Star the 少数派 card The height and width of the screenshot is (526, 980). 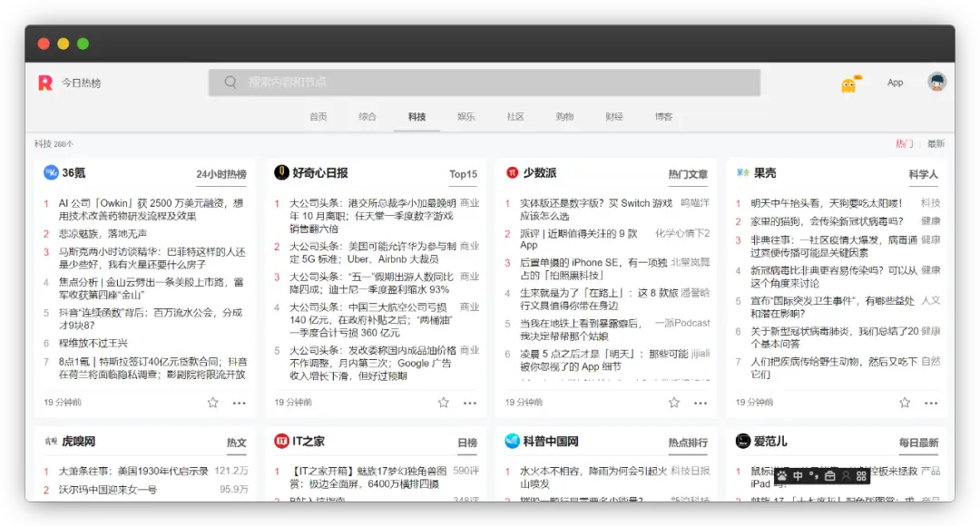(674, 403)
